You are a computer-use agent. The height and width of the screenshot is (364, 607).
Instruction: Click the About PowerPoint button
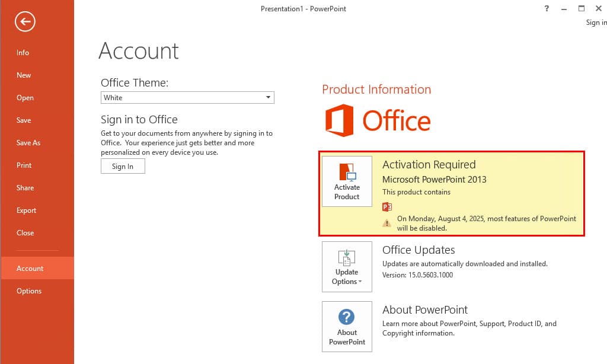coord(347,327)
